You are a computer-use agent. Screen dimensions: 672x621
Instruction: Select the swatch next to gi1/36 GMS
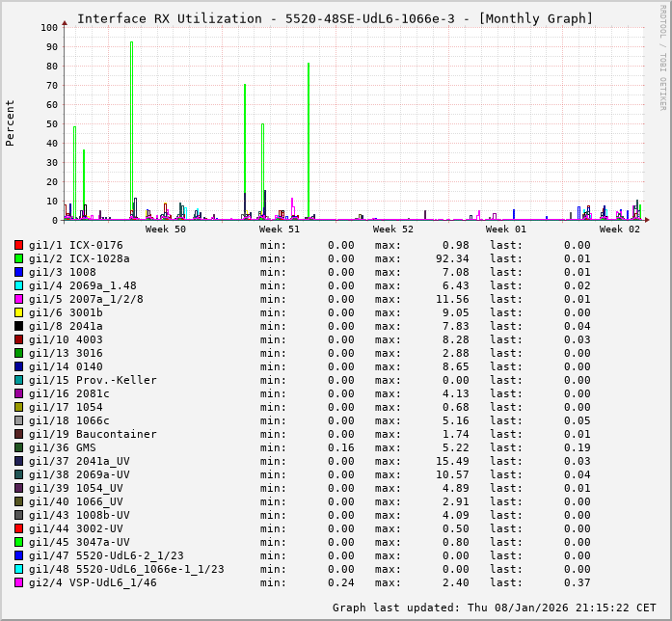pos(18,447)
